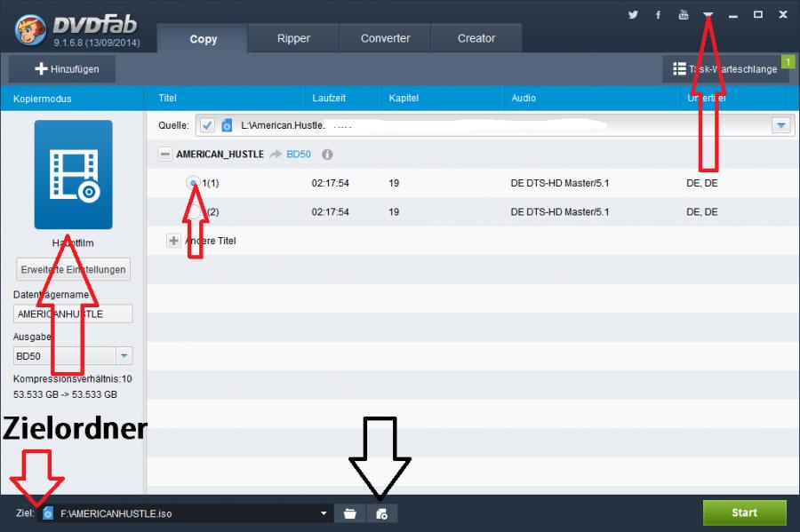This screenshot has width=800, height=532.
Task: Expand Andere Titel
Action: (173, 241)
